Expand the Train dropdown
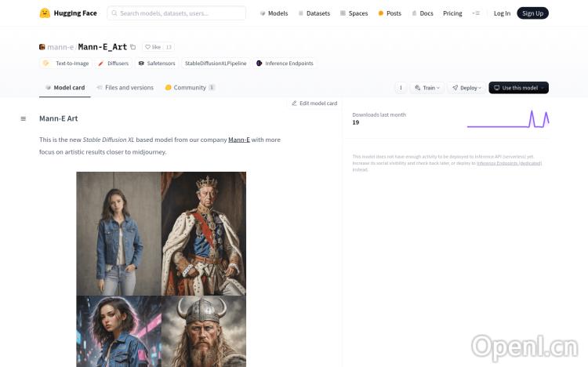Screen dimensions: 588x367 (x=428, y=88)
